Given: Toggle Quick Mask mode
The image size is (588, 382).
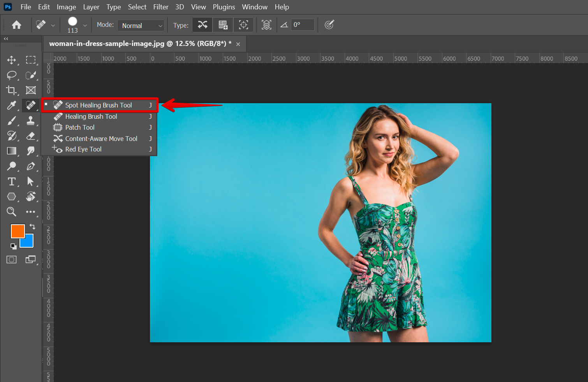Looking at the screenshot, I should tap(12, 260).
